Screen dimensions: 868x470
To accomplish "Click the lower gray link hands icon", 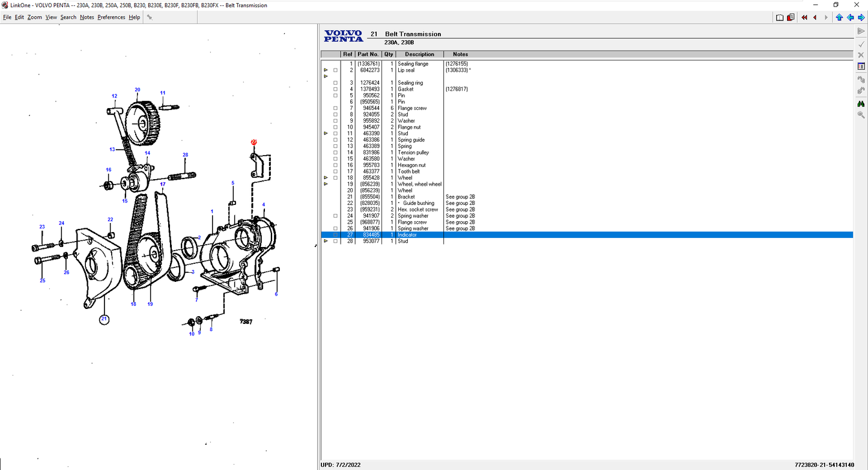I will 861,91.
